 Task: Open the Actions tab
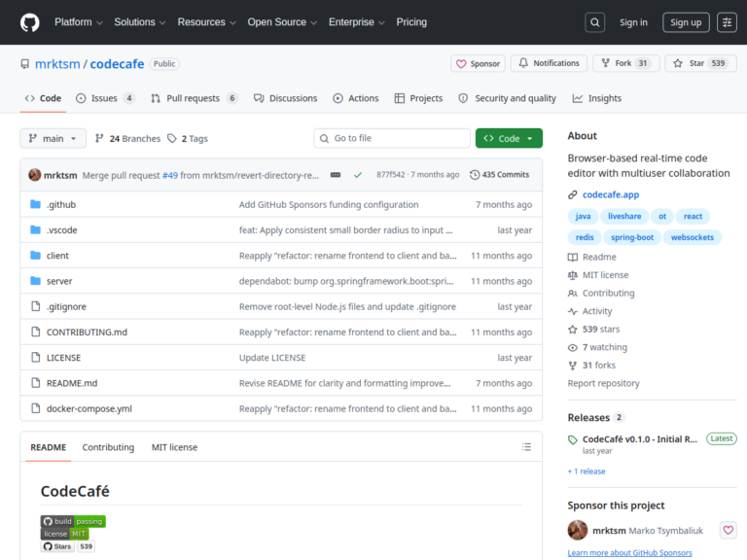(x=355, y=98)
